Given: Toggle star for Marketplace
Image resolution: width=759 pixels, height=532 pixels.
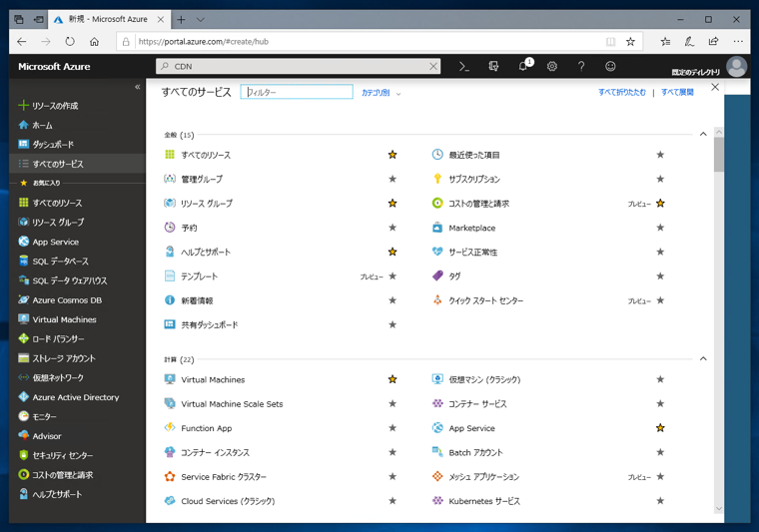Looking at the screenshot, I should click(x=660, y=228).
